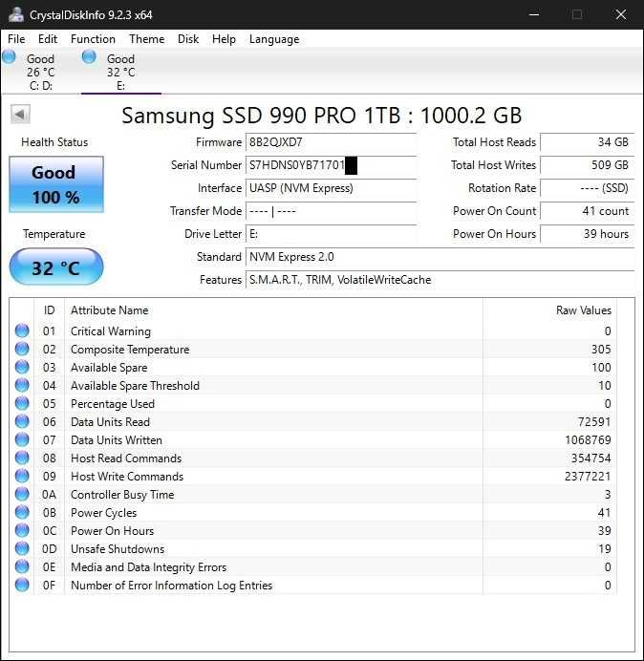Click the Standard field NVM Express 2.0
The image size is (644, 661).
pyautogui.click(x=440, y=257)
